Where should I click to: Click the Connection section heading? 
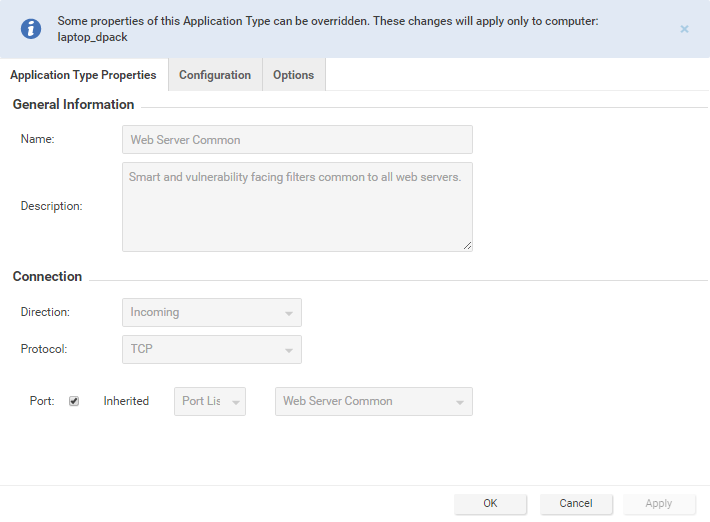tap(47, 276)
